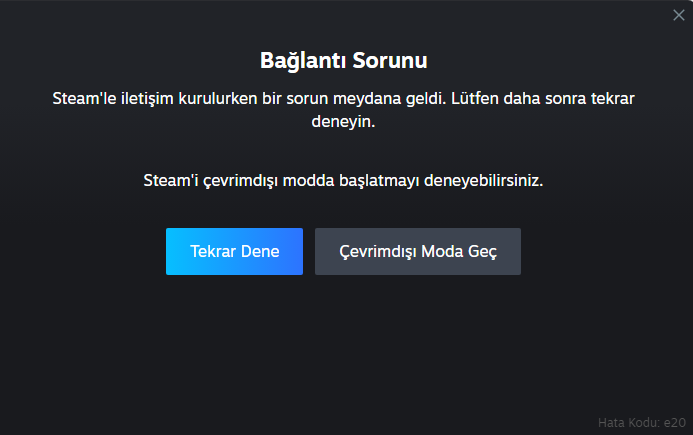Click the word Geç on the gray button

482,251
